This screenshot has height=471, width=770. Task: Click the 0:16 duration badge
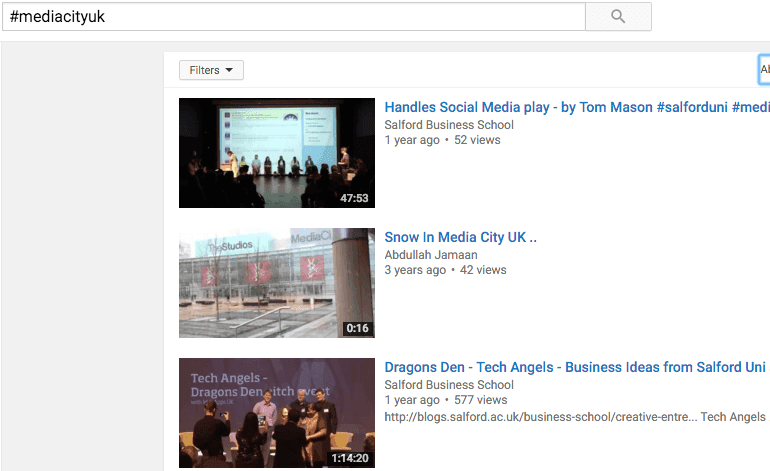tap(357, 328)
